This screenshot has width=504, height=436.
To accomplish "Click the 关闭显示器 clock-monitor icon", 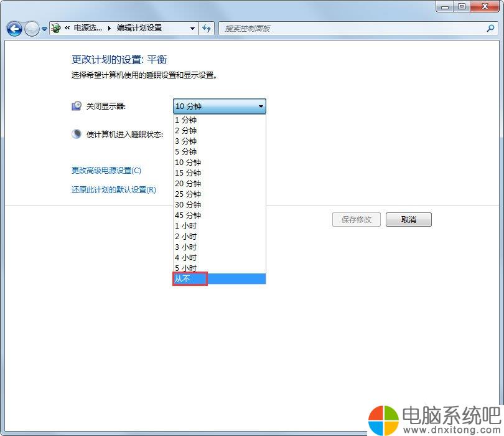I will 77,106.
